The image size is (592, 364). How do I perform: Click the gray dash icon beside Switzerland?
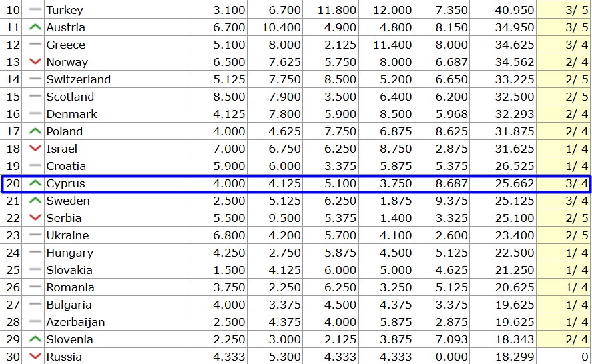coord(35,79)
